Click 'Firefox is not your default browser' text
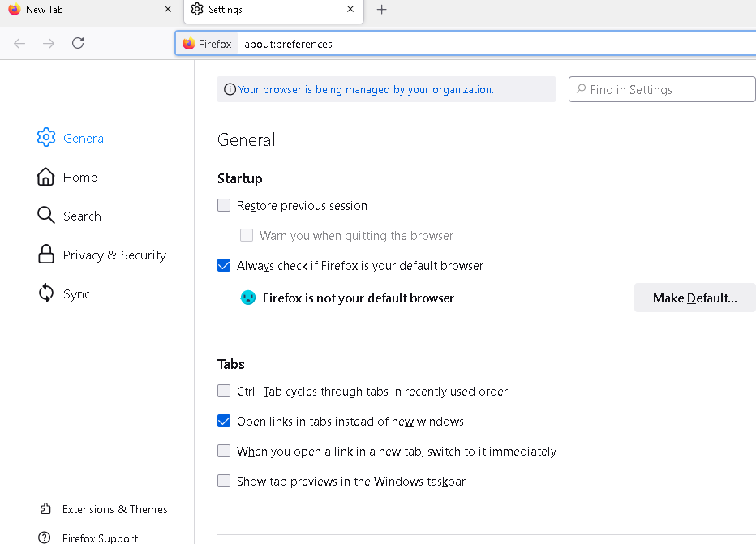This screenshot has width=756, height=544. tap(359, 298)
